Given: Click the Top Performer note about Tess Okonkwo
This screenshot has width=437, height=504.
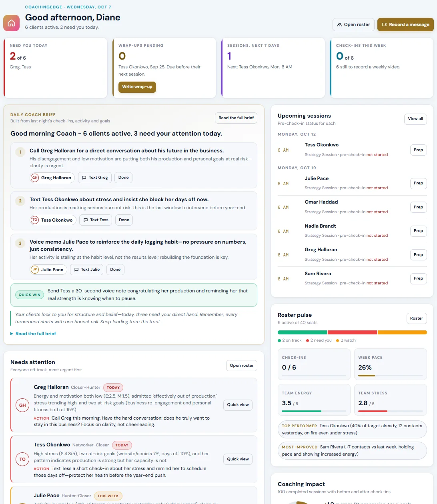Looking at the screenshot, I should 352,429.
